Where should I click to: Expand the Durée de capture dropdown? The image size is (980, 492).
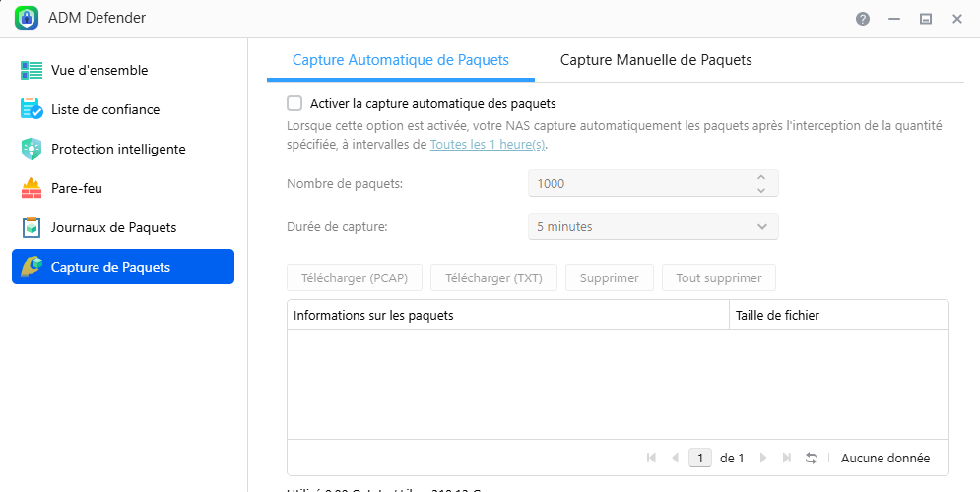click(x=653, y=227)
